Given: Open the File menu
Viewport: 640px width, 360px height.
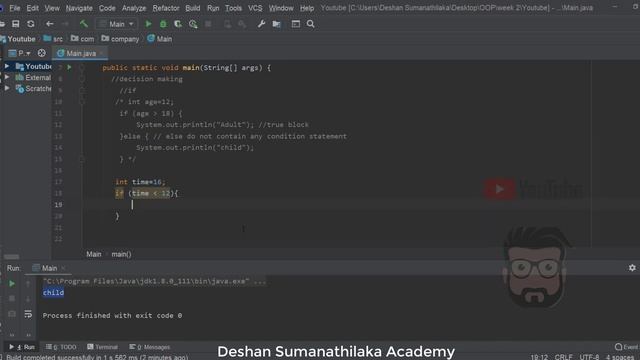Looking at the screenshot, I should (15, 8).
